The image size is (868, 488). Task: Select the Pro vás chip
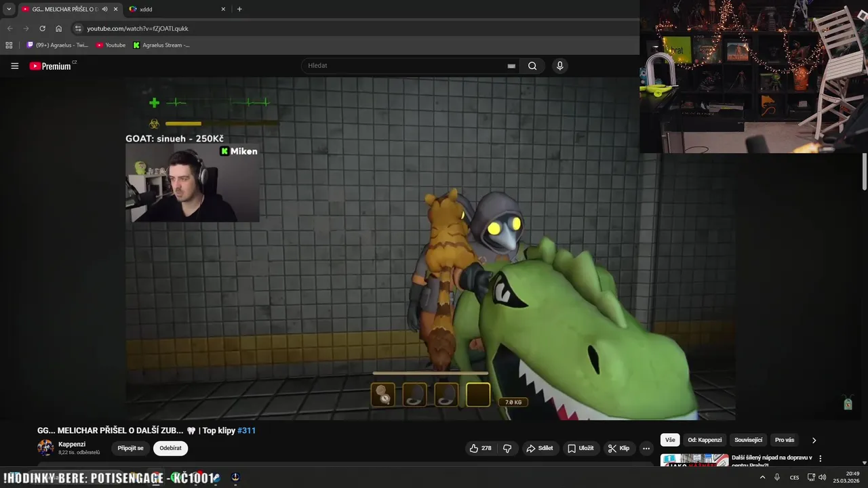785,440
